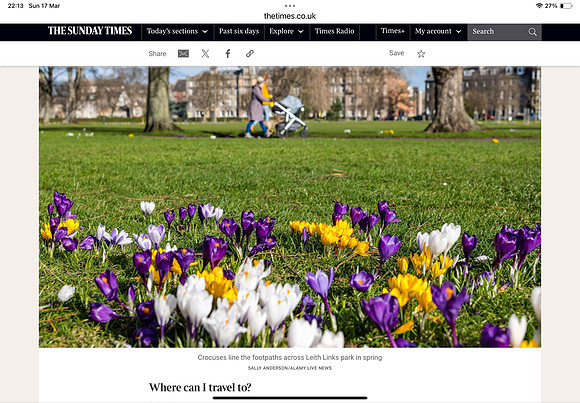Tap the 22:13 clock in status bar
Screen dimensions: 580x403
(15, 6)
